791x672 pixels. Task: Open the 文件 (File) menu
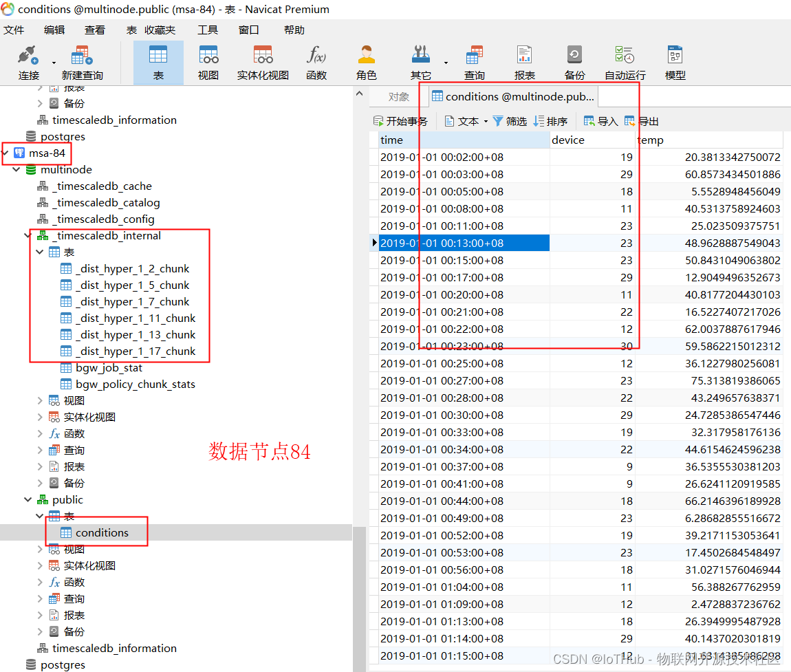pos(14,30)
